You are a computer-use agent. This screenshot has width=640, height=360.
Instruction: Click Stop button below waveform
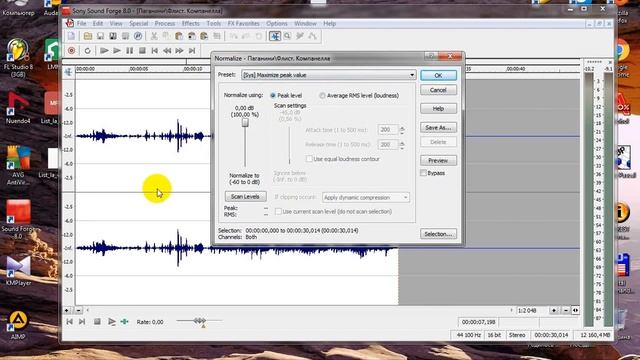(97, 322)
